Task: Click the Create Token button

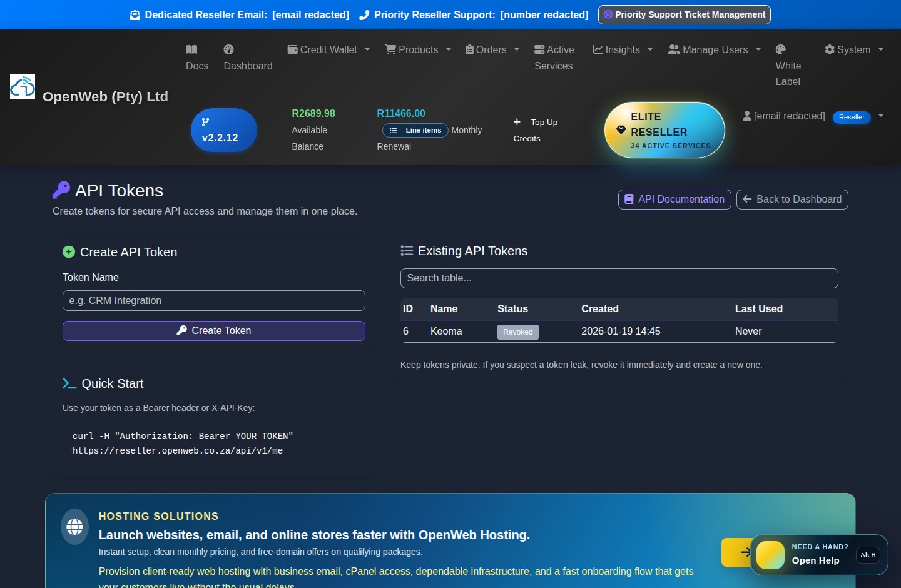Action: [214, 331]
